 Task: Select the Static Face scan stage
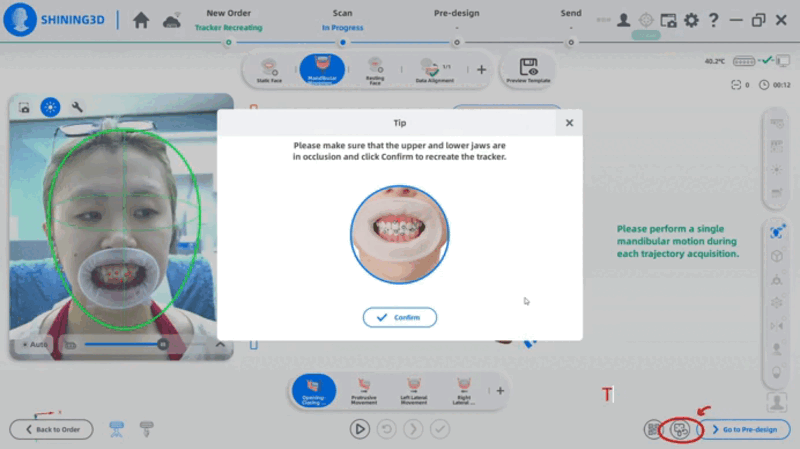coord(269,70)
